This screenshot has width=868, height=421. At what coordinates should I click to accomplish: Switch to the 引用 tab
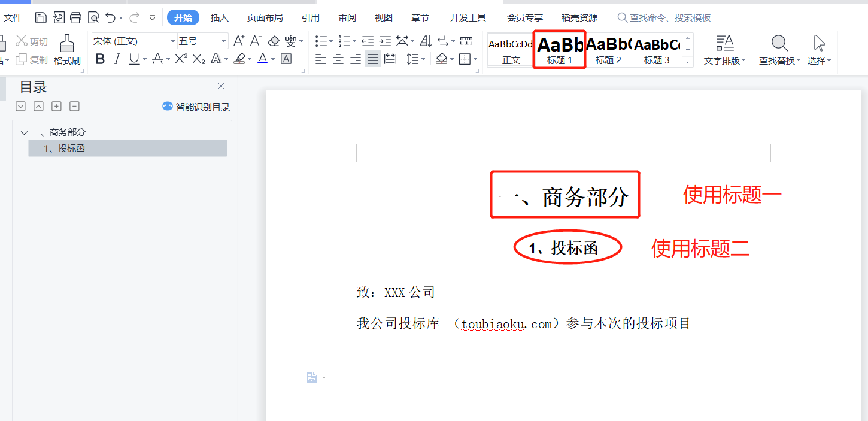[310, 17]
